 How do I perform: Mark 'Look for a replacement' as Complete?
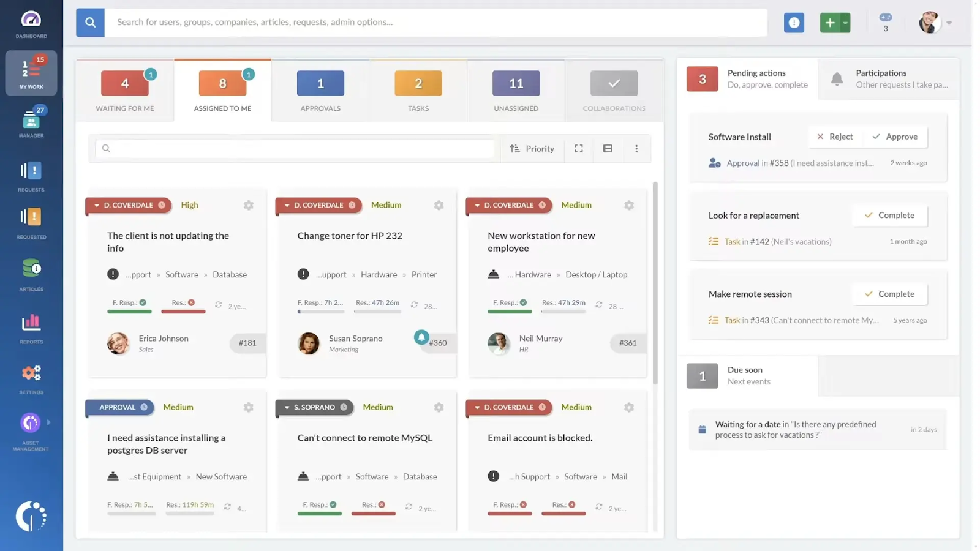point(889,216)
